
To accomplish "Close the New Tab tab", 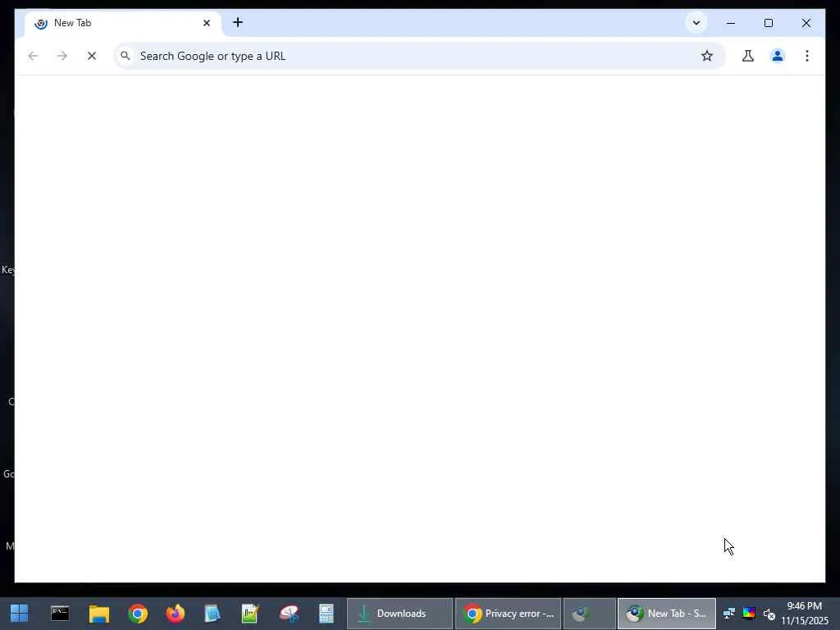I will pos(207,23).
